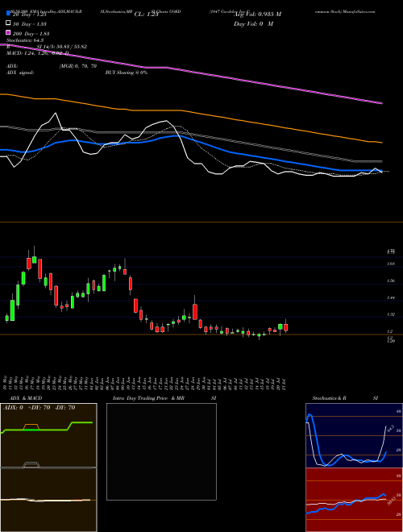Click the 'Stochastics & R' panel title
The image size is (403, 532).
tap(329, 398)
